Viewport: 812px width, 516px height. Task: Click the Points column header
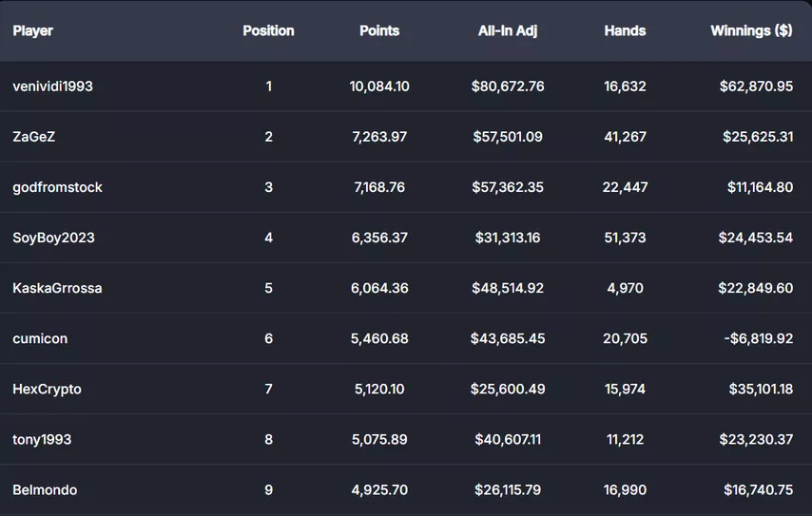[x=379, y=30]
